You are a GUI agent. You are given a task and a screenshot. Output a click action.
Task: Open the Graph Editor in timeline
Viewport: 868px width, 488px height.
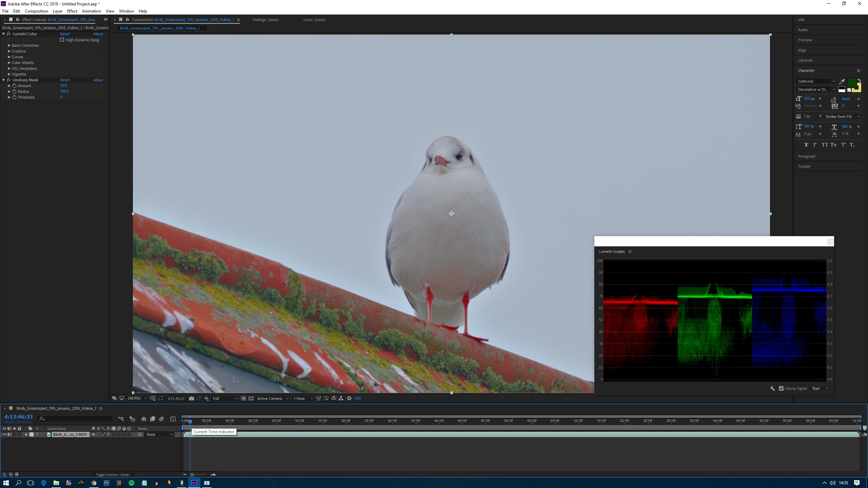click(x=173, y=419)
